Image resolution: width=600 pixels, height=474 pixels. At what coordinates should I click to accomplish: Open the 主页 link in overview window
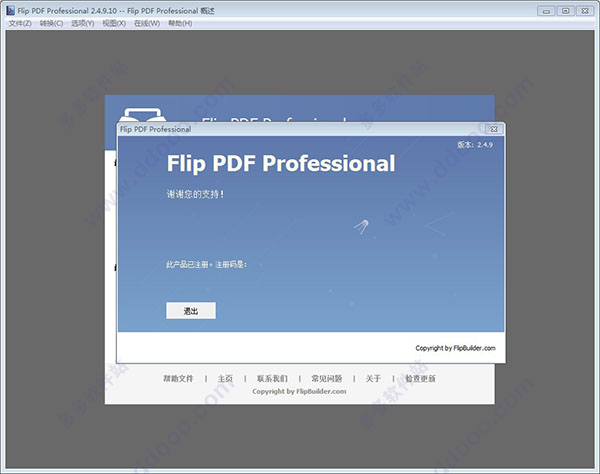tap(225, 378)
